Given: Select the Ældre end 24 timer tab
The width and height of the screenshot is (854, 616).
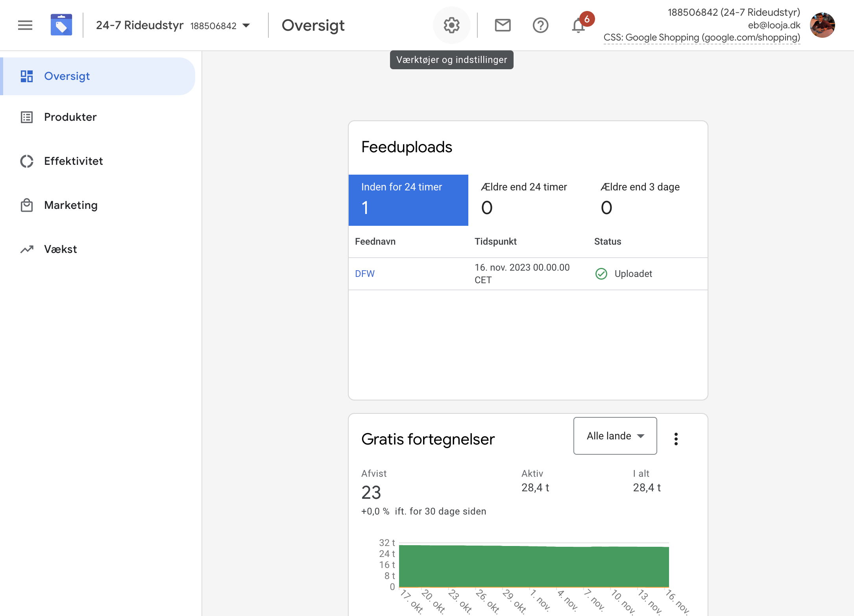Looking at the screenshot, I should click(x=528, y=200).
